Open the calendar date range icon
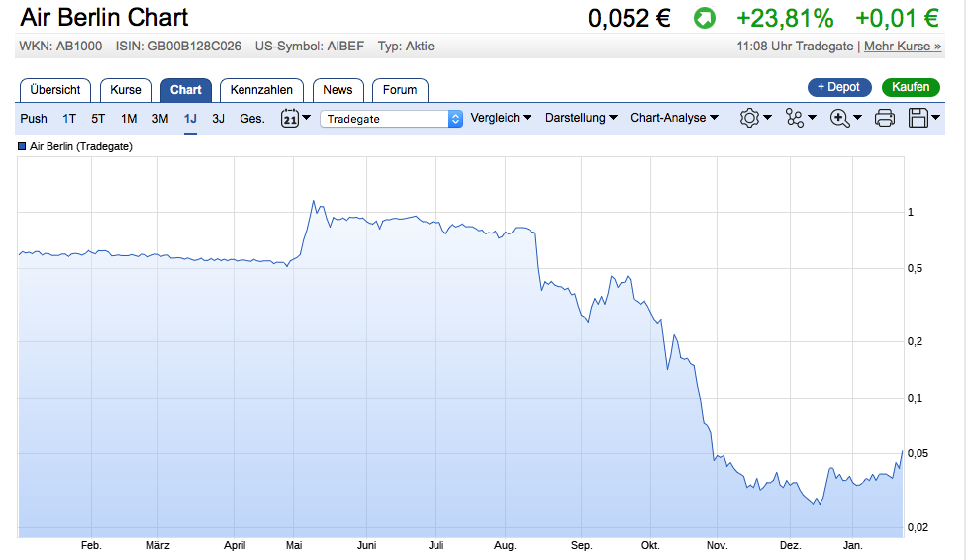Screen dimensions: 966x560 (290, 118)
